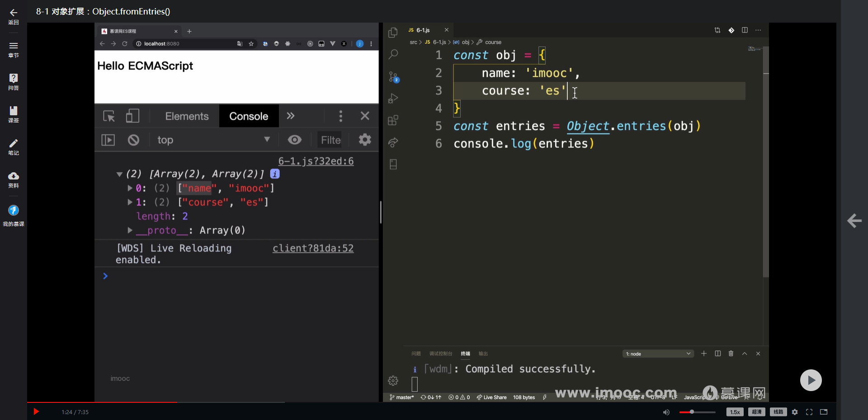Focus the console Filter input

(331, 140)
